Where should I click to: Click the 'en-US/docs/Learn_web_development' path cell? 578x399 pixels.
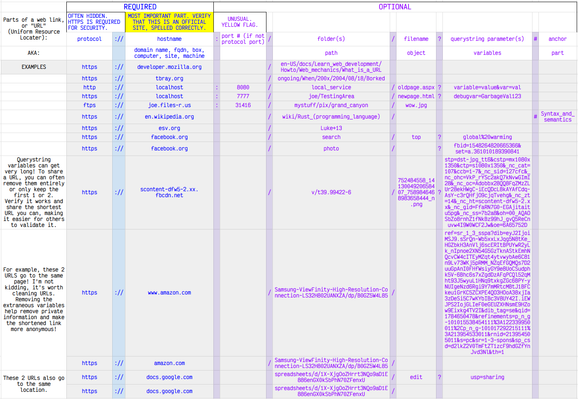pos(331,67)
